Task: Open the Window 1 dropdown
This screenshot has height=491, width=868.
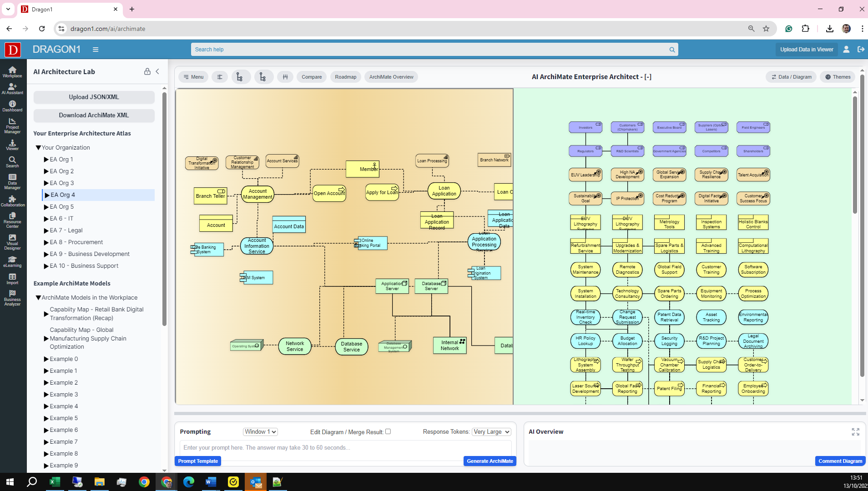Action: click(260, 432)
